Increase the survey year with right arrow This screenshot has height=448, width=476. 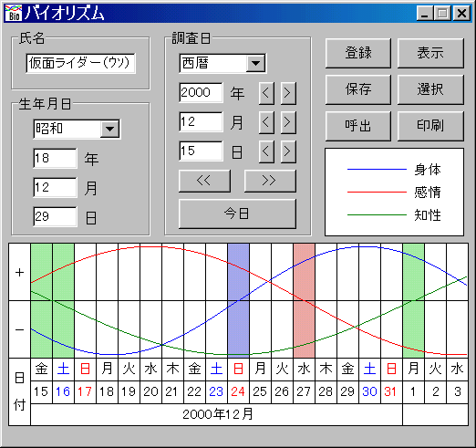[x=288, y=93]
